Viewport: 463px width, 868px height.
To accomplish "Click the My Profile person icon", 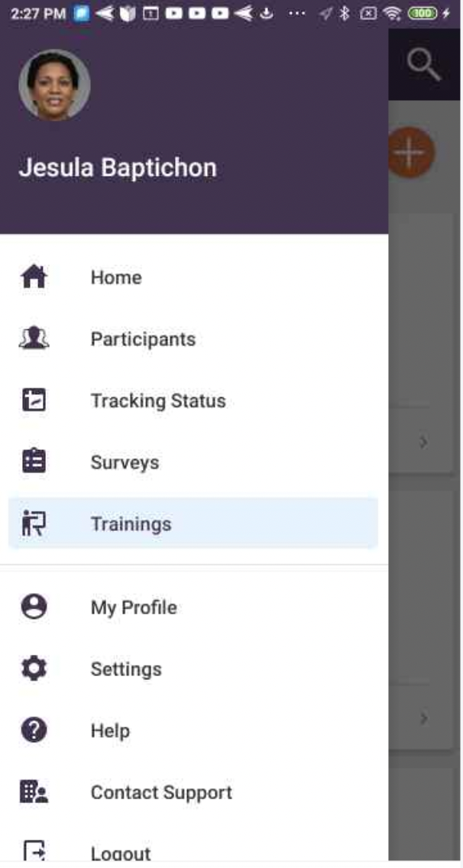I will [34, 607].
